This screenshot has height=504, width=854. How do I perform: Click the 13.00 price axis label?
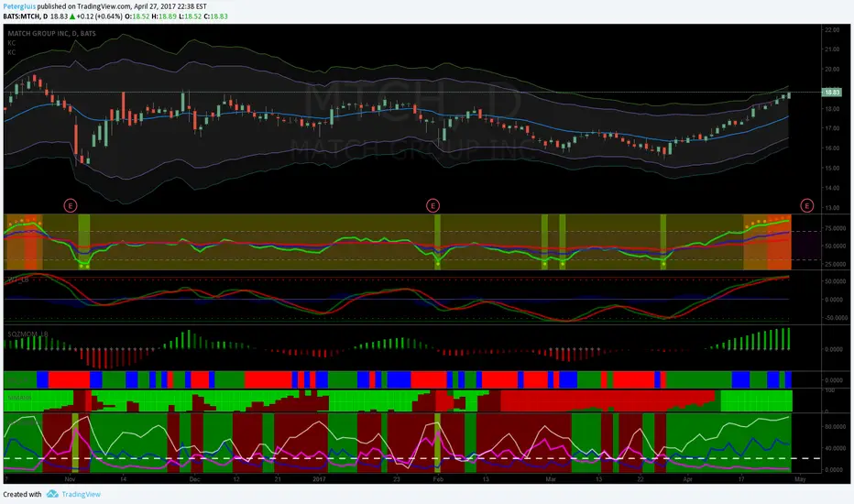(832, 208)
